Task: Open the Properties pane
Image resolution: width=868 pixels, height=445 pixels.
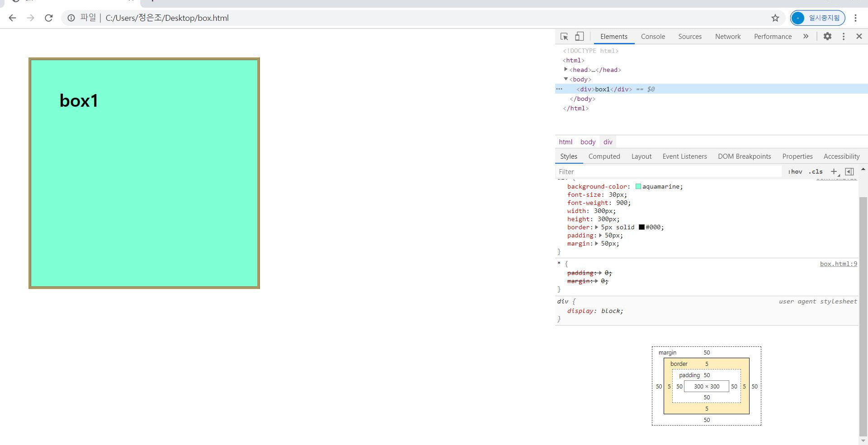Action: coord(797,156)
